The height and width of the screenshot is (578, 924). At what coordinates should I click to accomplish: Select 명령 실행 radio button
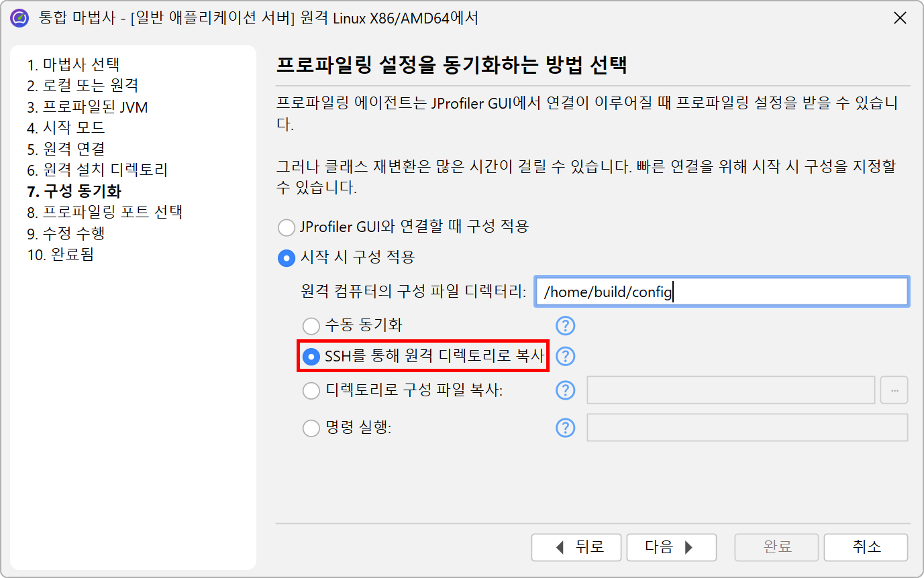311,428
